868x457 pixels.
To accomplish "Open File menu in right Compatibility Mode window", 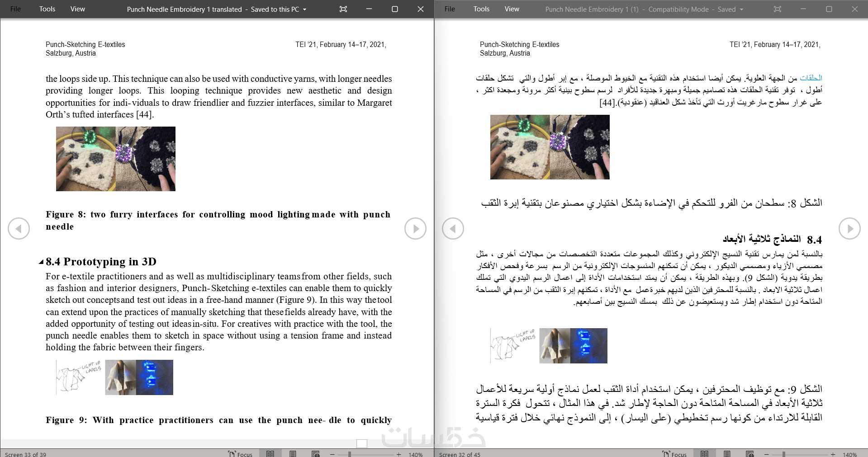I will [x=450, y=9].
